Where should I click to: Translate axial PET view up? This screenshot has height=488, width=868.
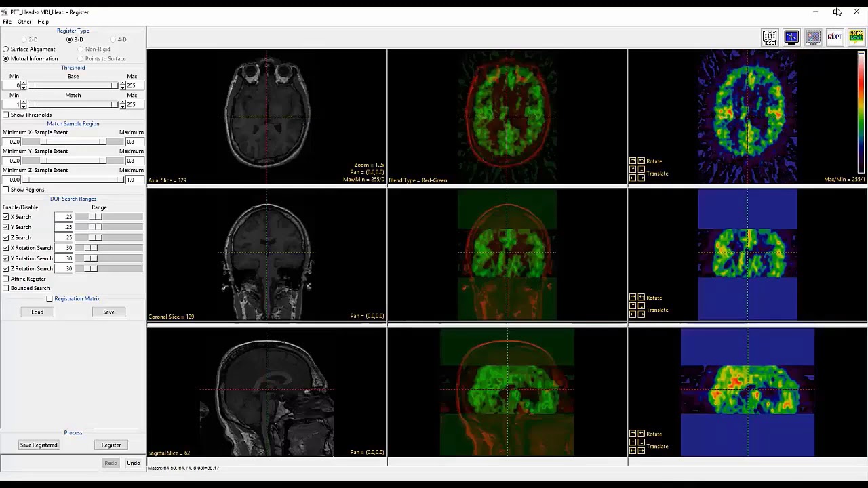click(633, 169)
